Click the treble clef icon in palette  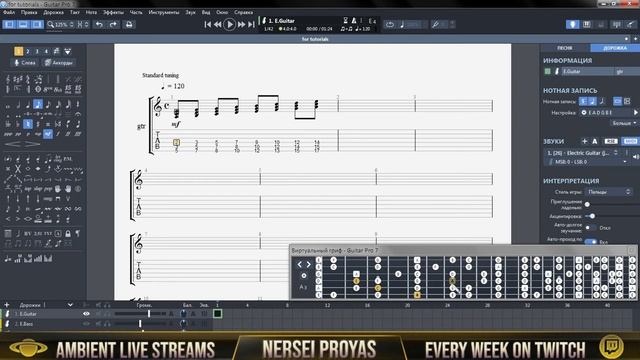click(8, 79)
